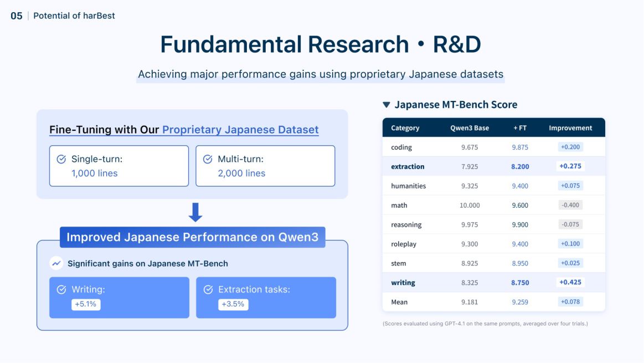This screenshot has width=644, height=363.
Task: Click the trend-line icon beside Significant gains
Action: coord(56,263)
